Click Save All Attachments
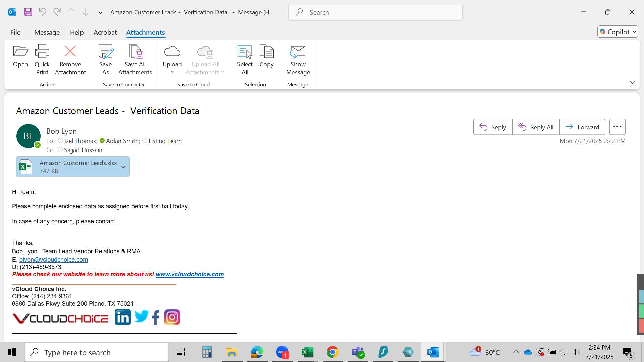This screenshot has height=362, width=644. pos(135,60)
